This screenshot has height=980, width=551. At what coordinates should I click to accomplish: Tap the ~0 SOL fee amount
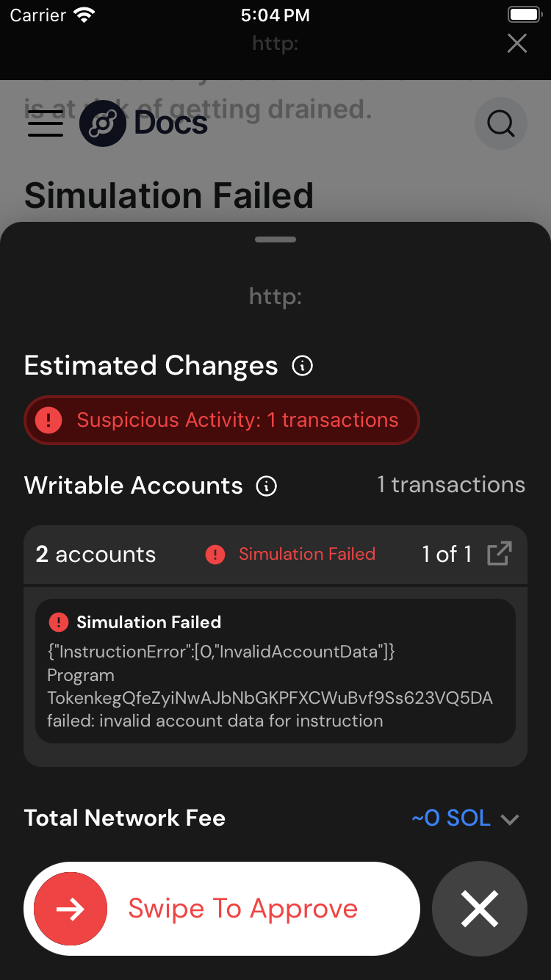click(450, 818)
